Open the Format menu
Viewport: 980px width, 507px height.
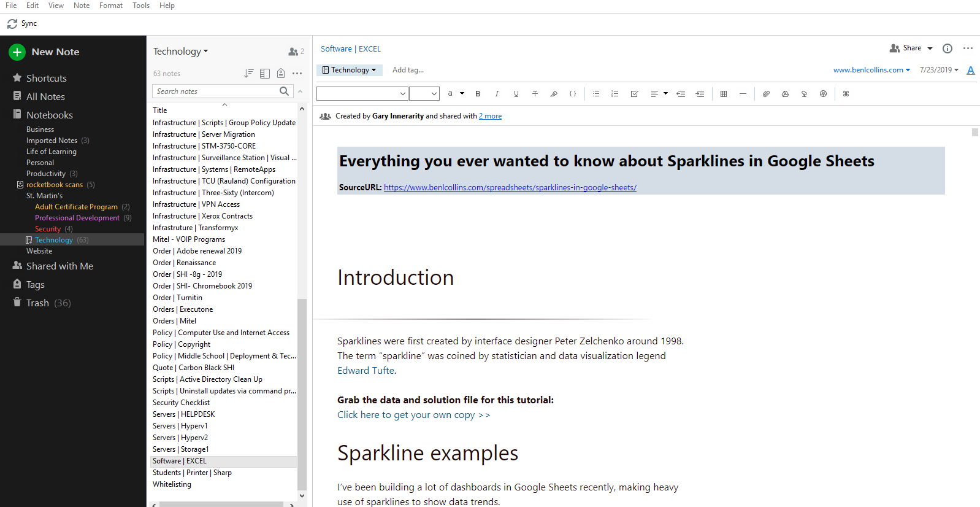[110, 6]
